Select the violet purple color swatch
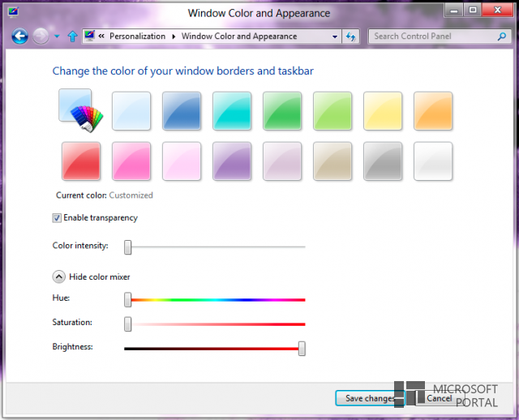519x420 pixels. pos(232,161)
